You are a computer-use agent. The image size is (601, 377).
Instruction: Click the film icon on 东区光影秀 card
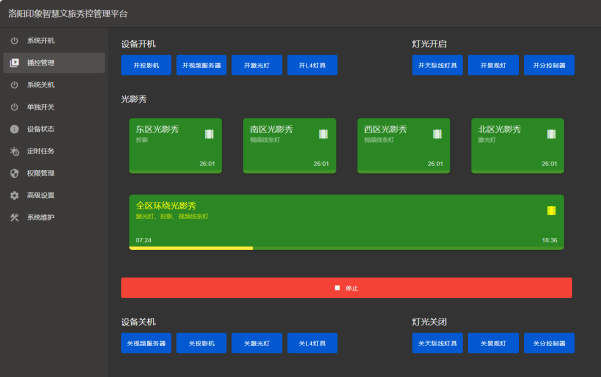pos(209,134)
